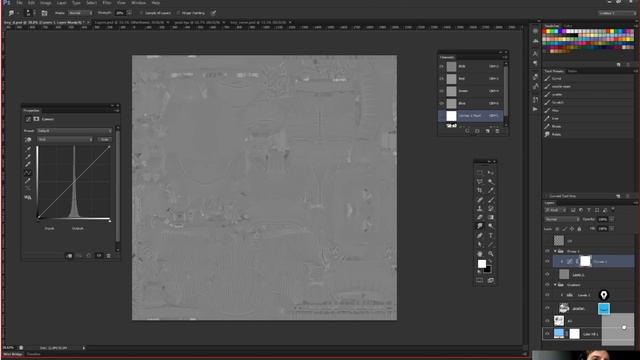Open the smudge Mode dropdown in options bar
640x360 pixels.
point(80,13)
